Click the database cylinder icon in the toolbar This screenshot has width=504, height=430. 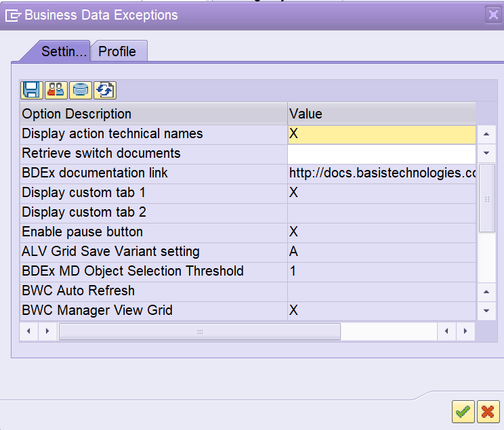[x=81, y=90]
